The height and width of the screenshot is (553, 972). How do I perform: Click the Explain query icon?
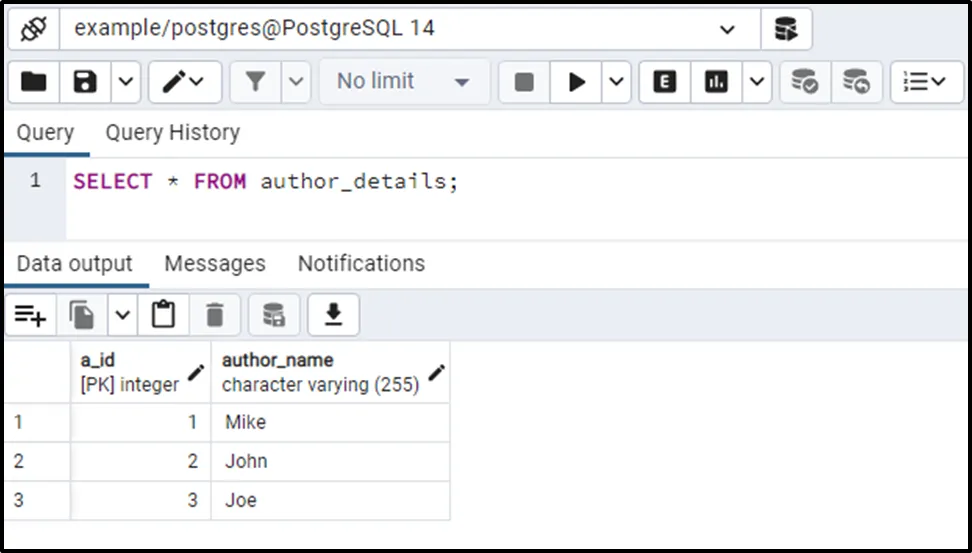(664, 82)
